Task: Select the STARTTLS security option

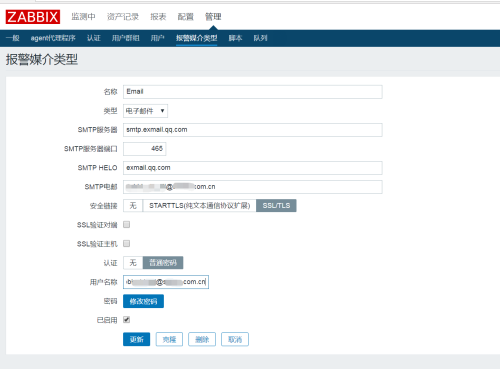Action: tap(199, 206)
